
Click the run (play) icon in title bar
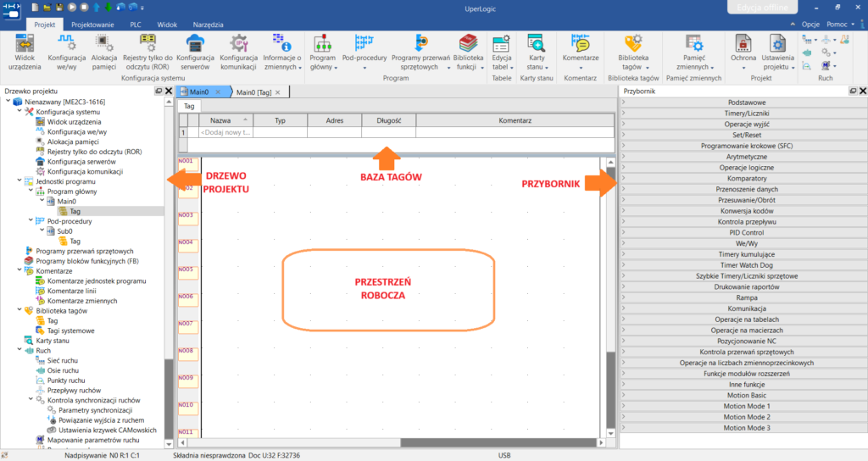72,7
